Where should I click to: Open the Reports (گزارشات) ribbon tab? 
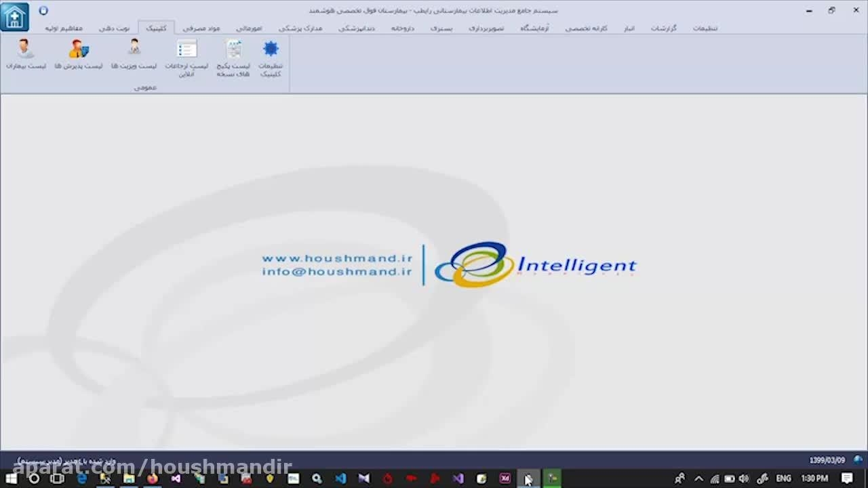663,28
